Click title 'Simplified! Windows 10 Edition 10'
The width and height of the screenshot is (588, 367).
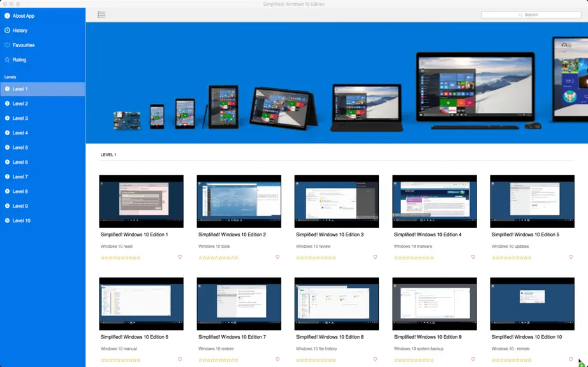[x=527, y=337]
